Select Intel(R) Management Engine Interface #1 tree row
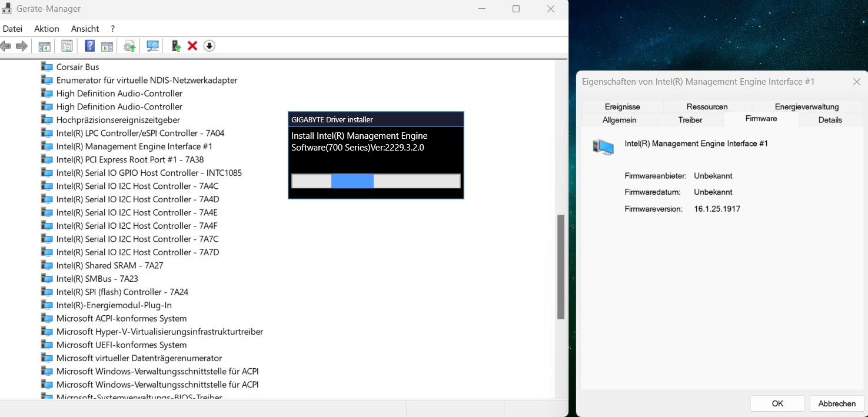 tap(134, 146)
